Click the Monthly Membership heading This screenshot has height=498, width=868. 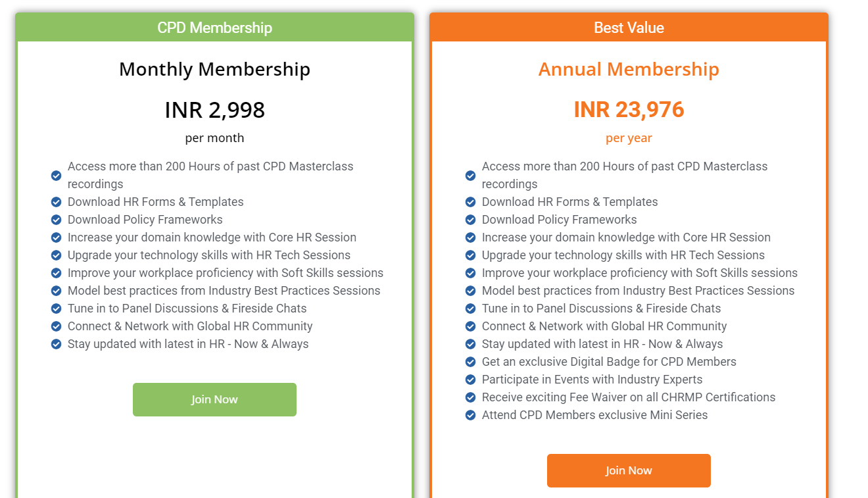point(214,69)
